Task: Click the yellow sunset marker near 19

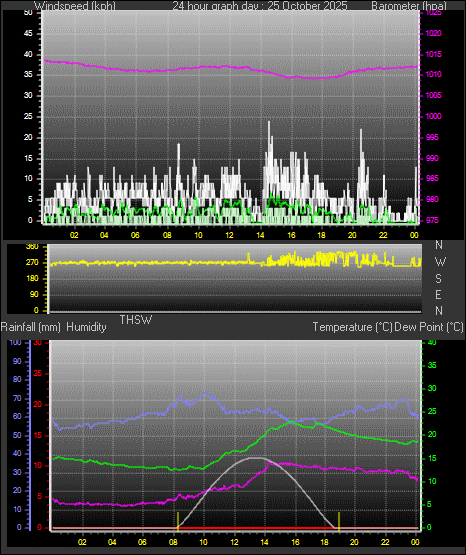Action: pos(339,521)
